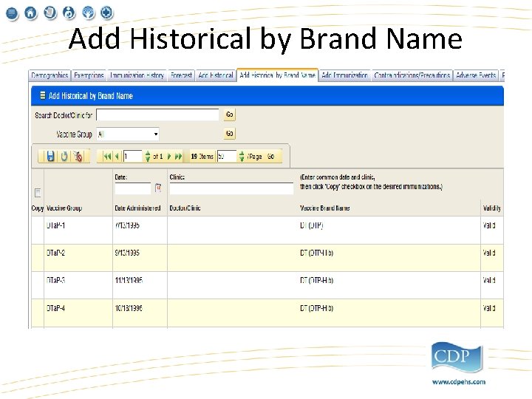The width and height of the screenshot is (532, 399).
Task: Click the www.cdpehs.com link
Action: [x=459, y=382]
